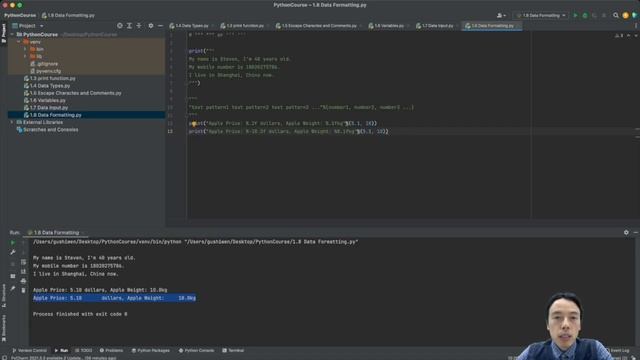The width and height of the screenshot is (640, 360).
Task: Click the Run panel tab "1.8 Data Formatting"
Action: coord(56,233)
